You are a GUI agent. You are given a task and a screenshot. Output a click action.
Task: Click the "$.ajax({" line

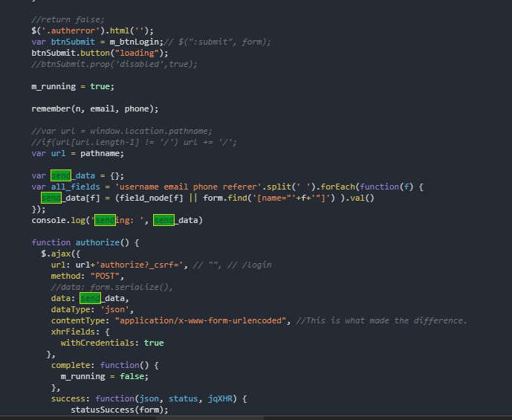[x=60, y=253]
